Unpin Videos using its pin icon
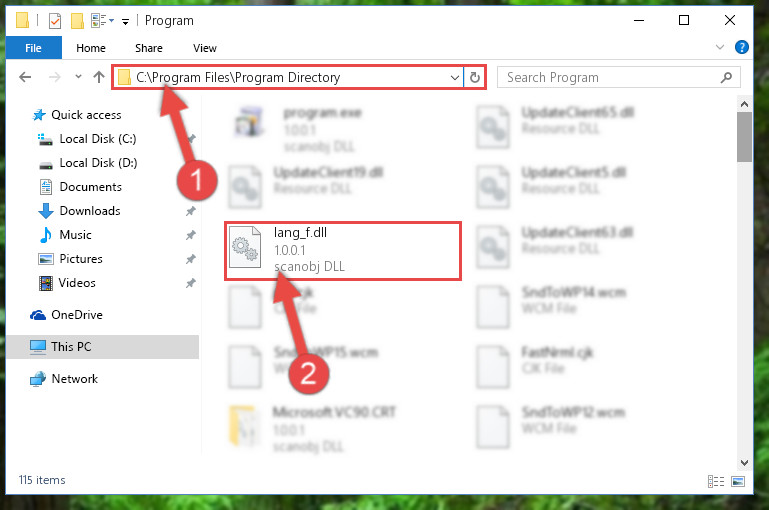Image resolution: width=769 pixels, height=510 pixels. [190, 283]
